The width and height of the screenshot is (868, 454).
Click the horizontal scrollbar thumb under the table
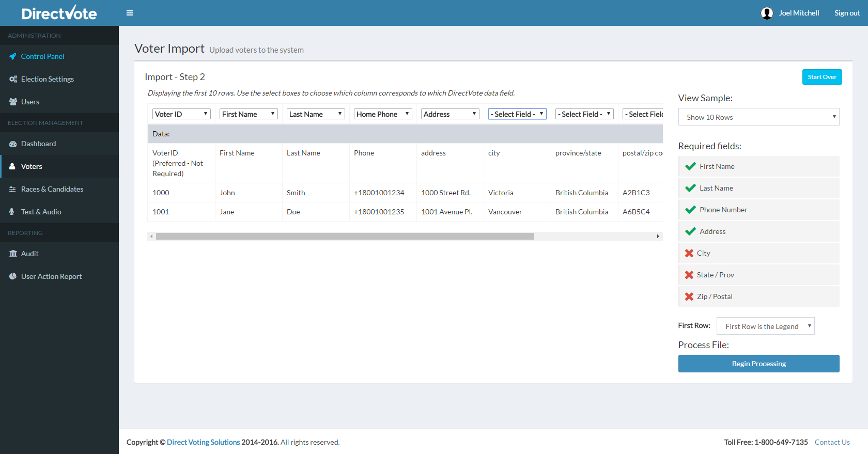(345, 236)
